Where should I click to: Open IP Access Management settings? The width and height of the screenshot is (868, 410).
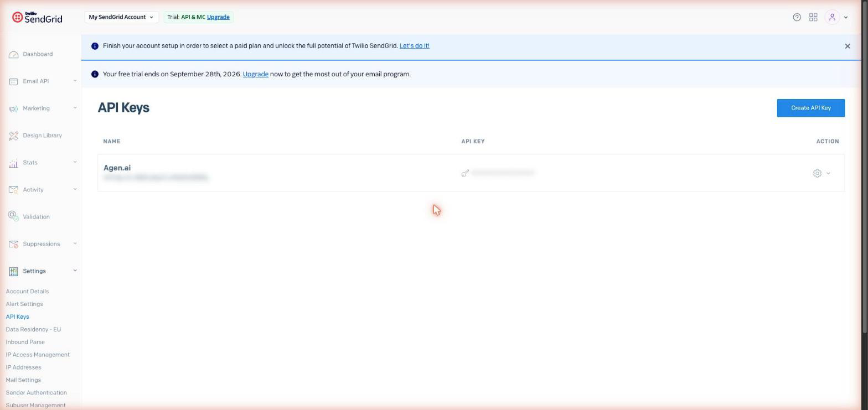pos(38,355)
